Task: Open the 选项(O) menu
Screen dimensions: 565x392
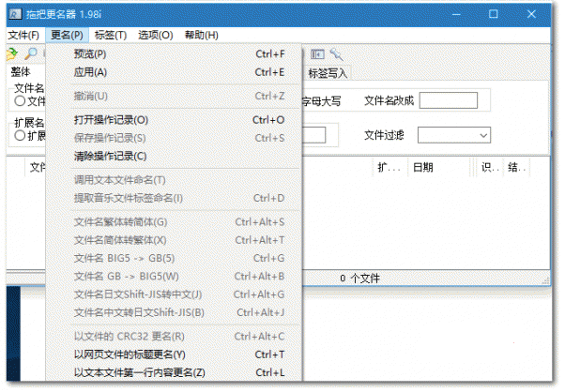Action: click(155, 36)
